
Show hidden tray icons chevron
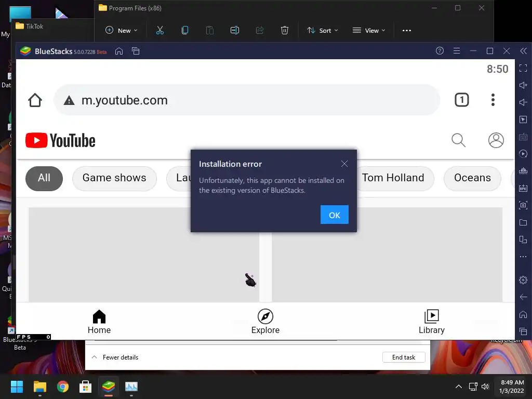pos(458,387)
